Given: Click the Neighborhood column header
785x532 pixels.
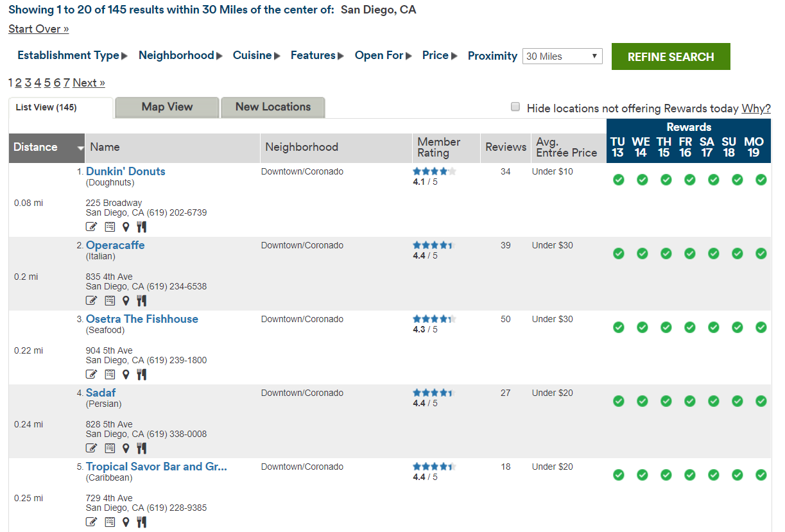Looking at the screenshot, I should tap(336, 148).
